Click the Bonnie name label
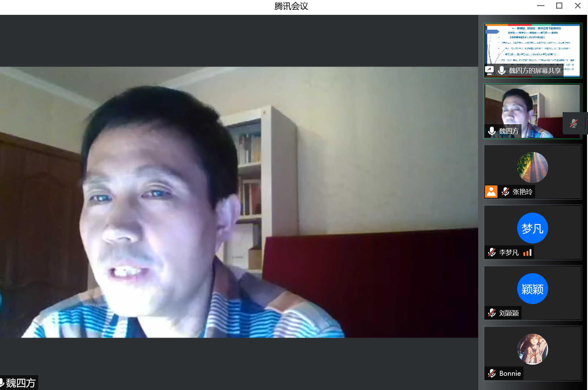The height and width of the screenshot is (390, 588). click(510, 373)
